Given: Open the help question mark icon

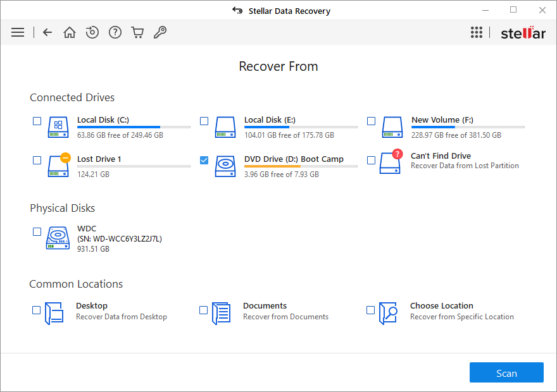Looking at the screenshot, I should 115,32.
